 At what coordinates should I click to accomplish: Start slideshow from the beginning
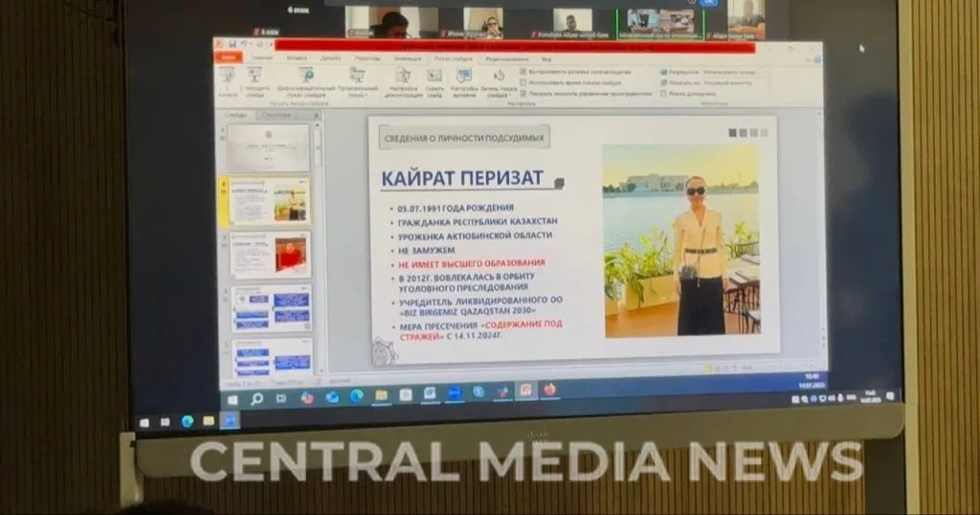(x=228, y=78)
